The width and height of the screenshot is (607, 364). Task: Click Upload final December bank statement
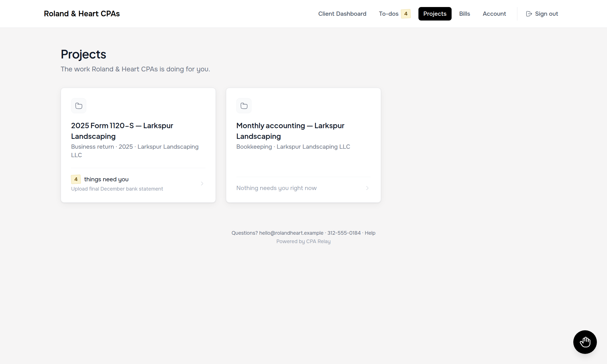[x=117, y=189]
